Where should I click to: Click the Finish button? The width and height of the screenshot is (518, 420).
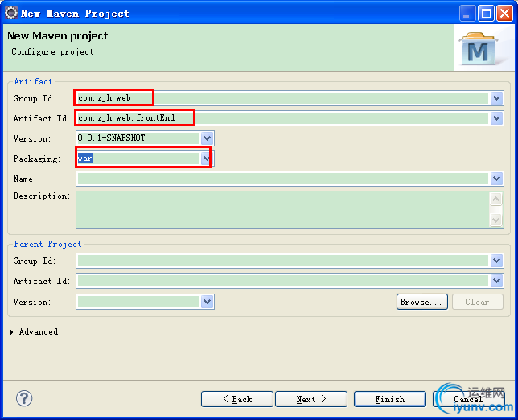pos(390,399)
